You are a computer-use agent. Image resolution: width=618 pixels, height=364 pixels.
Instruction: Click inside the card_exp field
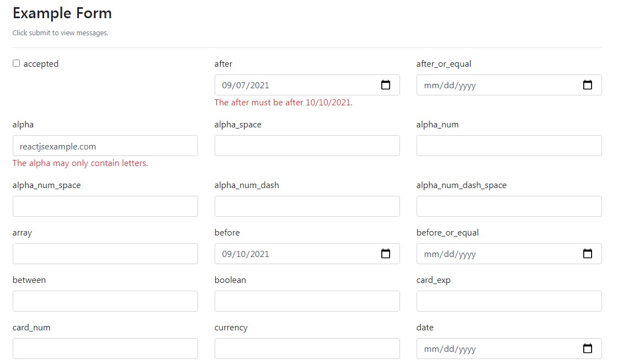(509, 301)
